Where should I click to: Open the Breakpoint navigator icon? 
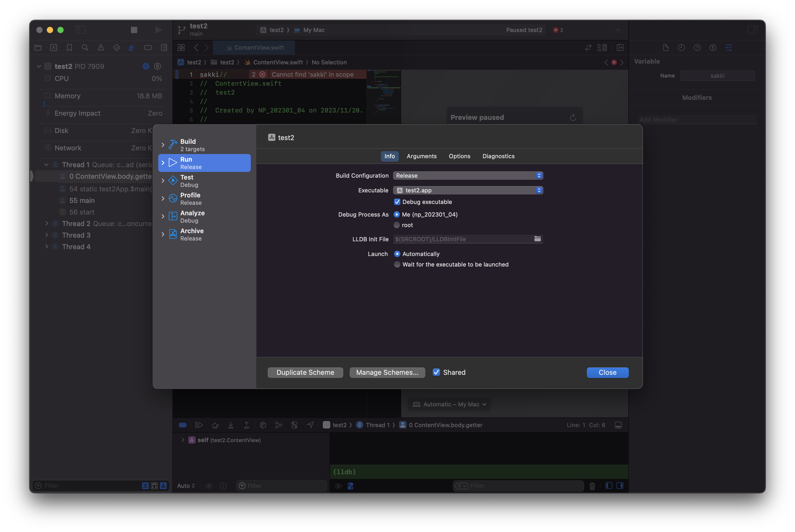148,48
